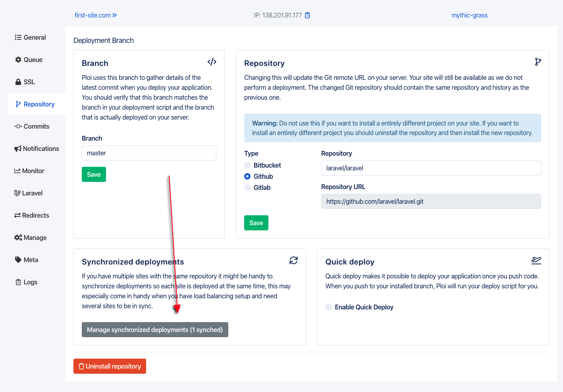Click the Uninstall repository button
The height and width of the screenshot is (392, 563).
[x=110, y=366]
